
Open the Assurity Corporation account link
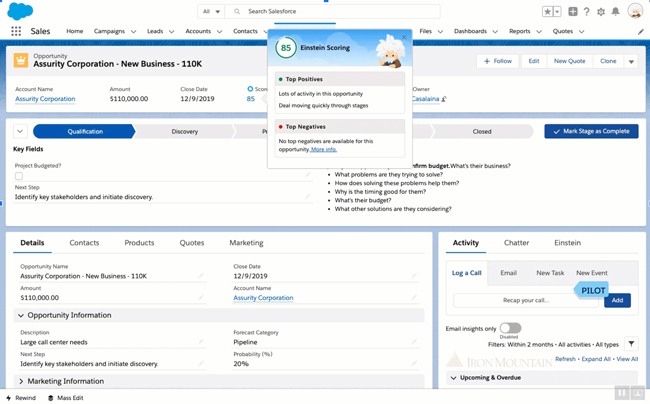point(45,99)
